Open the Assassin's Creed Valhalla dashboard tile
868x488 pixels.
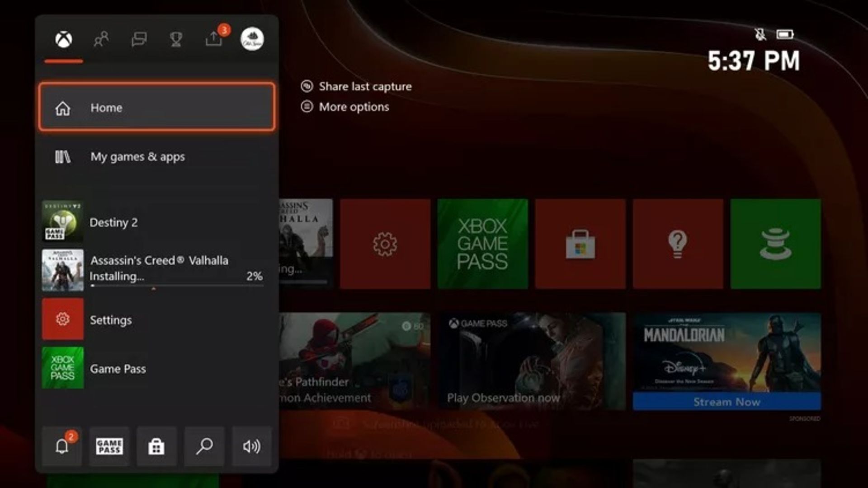point(306,244)
